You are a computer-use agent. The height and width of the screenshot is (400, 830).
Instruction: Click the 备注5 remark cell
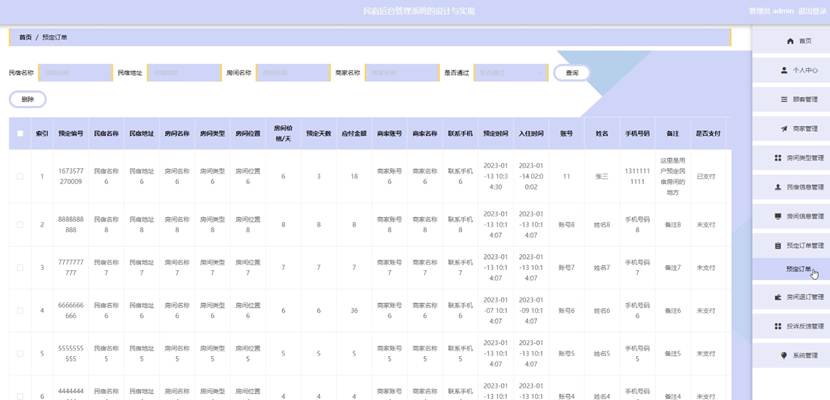pyautogui.click(x=673, y=353)
